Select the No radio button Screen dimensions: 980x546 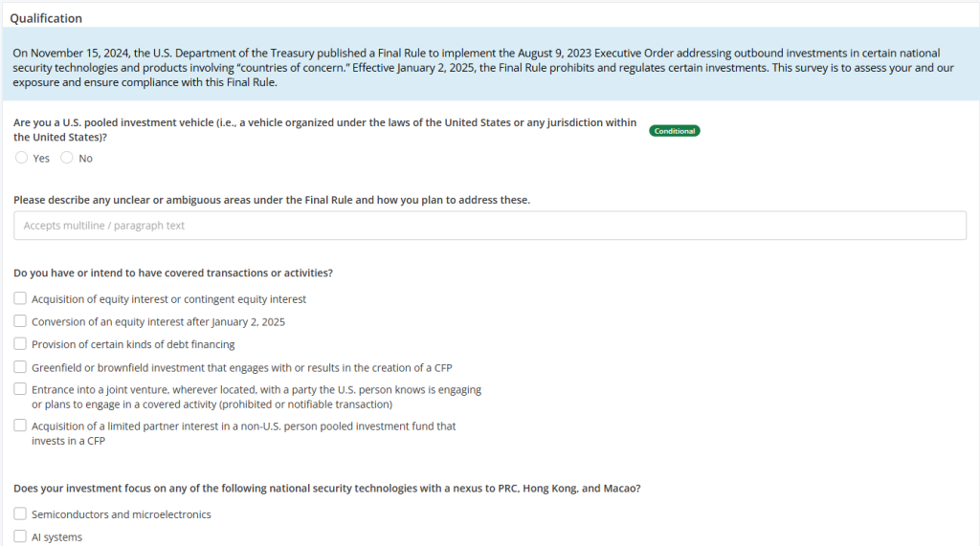coord(66,159)
